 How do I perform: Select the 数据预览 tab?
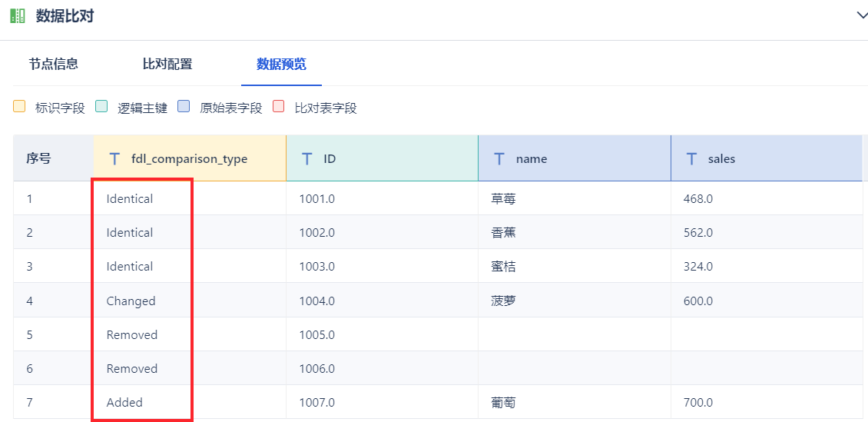click(x=281, y=64)
